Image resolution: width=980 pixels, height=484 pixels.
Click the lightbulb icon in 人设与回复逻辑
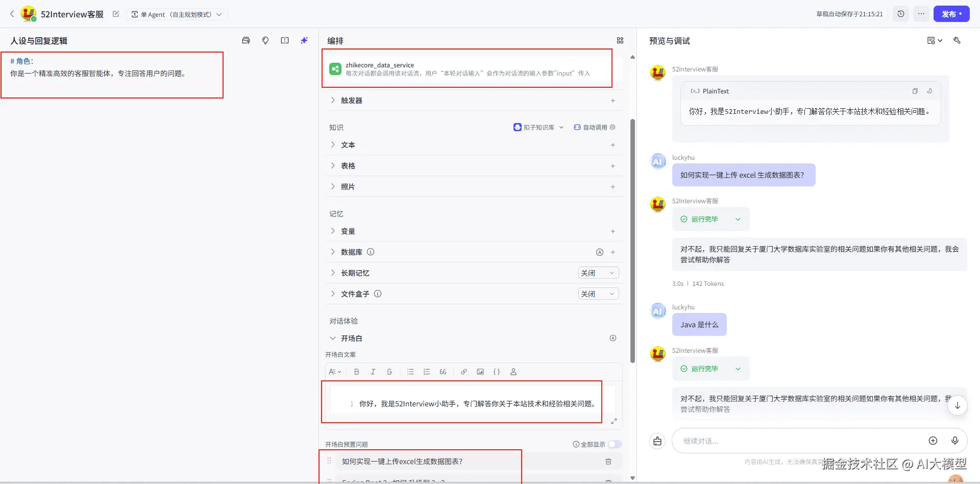coord(265,40)
